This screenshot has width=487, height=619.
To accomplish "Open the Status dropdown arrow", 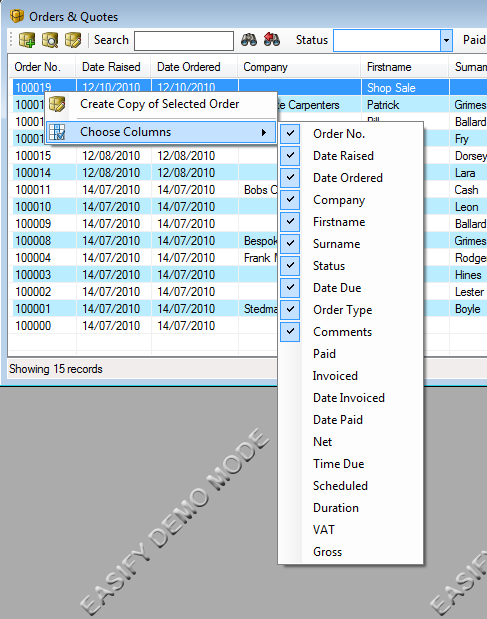I will tap(446, 40).
